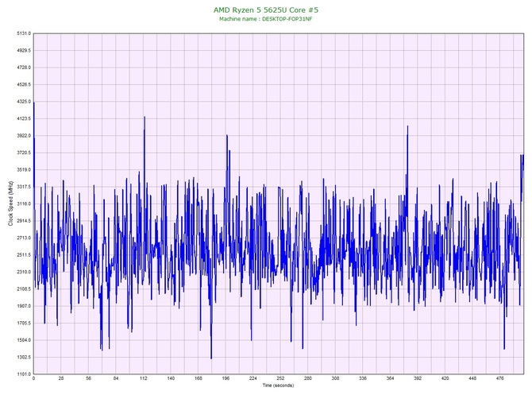Click the Time (seconds) axis label
The width and height of the screenshot is (532, 399).
(278, 385)
